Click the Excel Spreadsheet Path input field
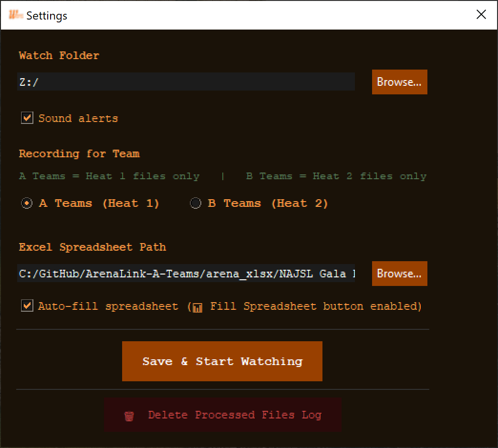498x448 pixels. (186, 273)
